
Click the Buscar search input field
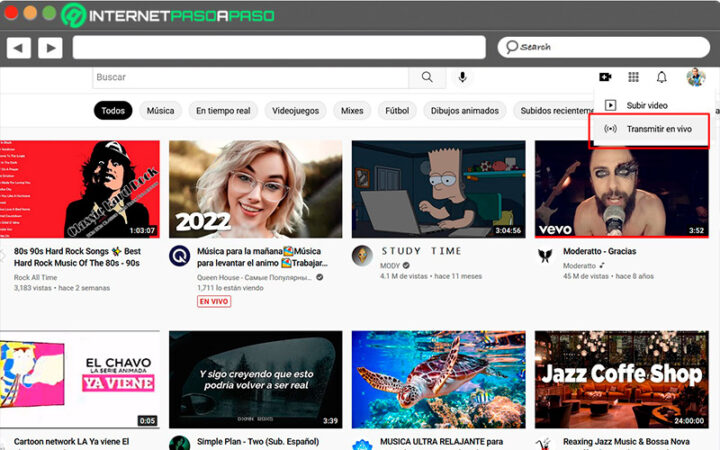[250, 77]
